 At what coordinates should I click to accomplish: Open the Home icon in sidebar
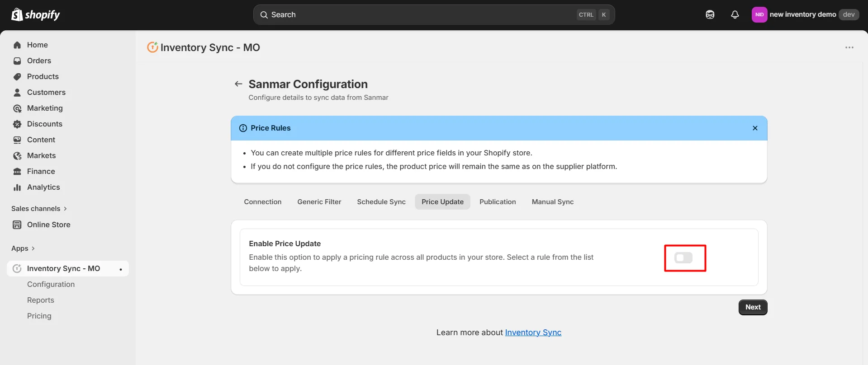pyautogui.click(x=17, y=45)
